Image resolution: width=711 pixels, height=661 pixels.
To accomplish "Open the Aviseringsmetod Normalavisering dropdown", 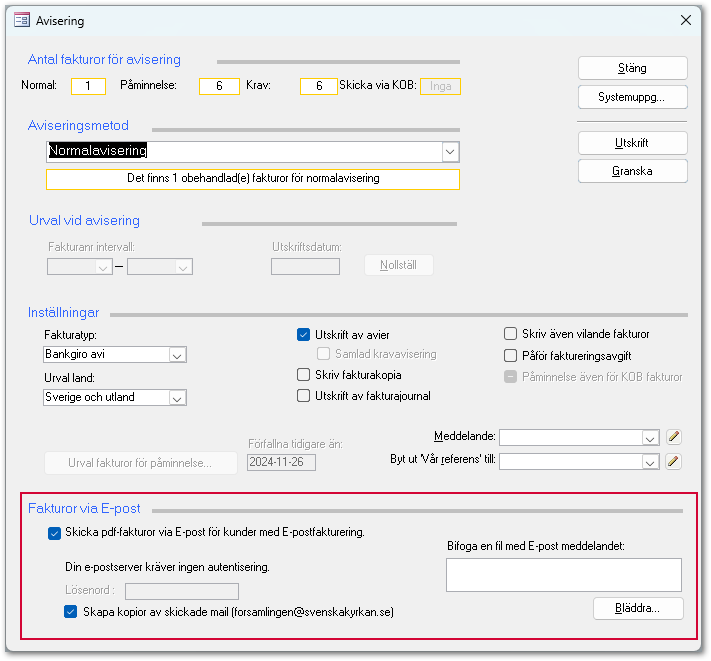I will click(450, 152).
